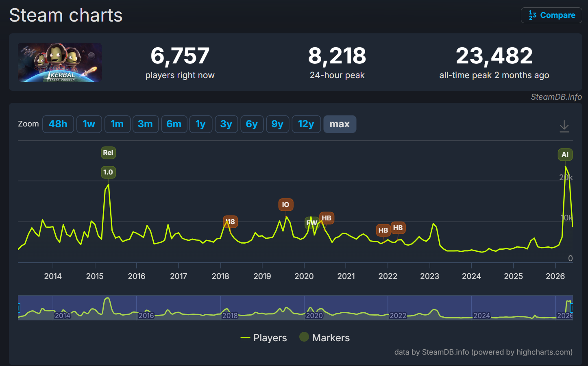Screen dimensions: 588x366
Task: Click the Steam charts heading
Action: 66,15
